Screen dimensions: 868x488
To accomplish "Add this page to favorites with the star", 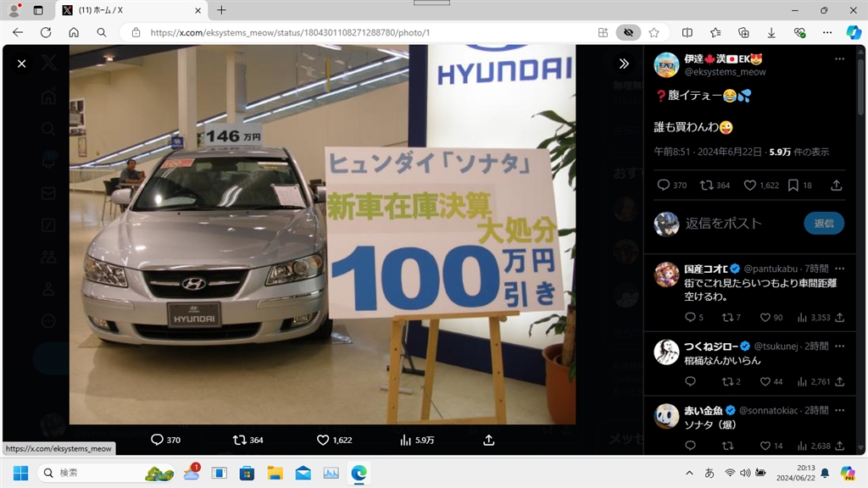I will (x=654, y=33).
